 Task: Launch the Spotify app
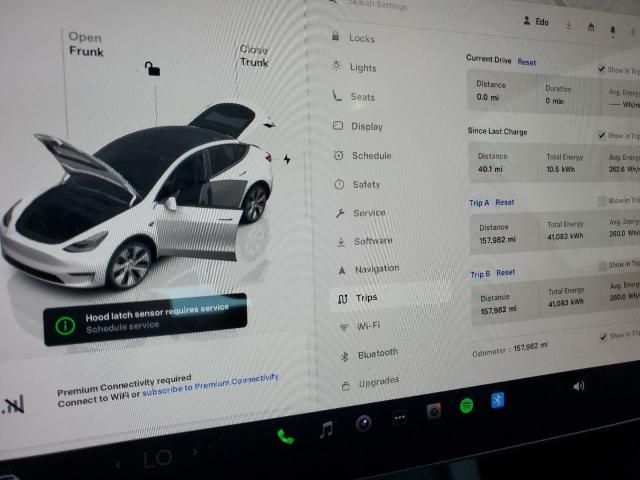[466, 406]
